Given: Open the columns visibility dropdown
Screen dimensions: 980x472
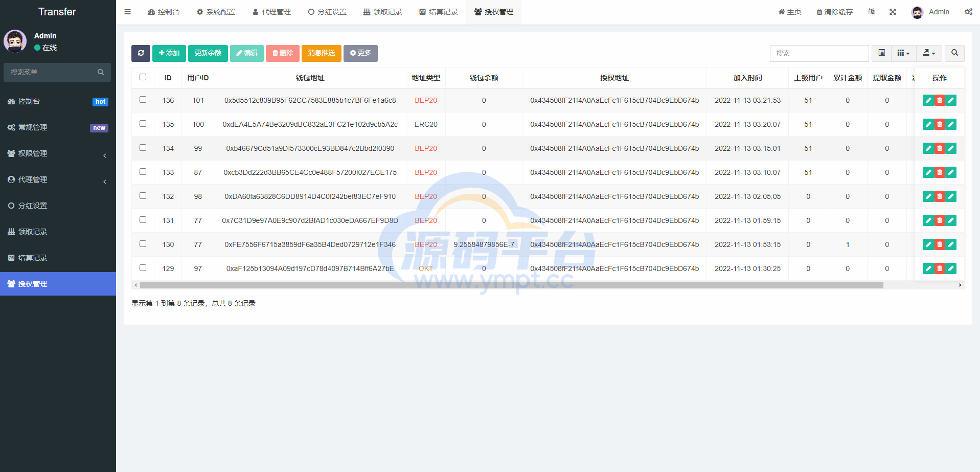Looking at the screenshot, I should click(904, 53).
